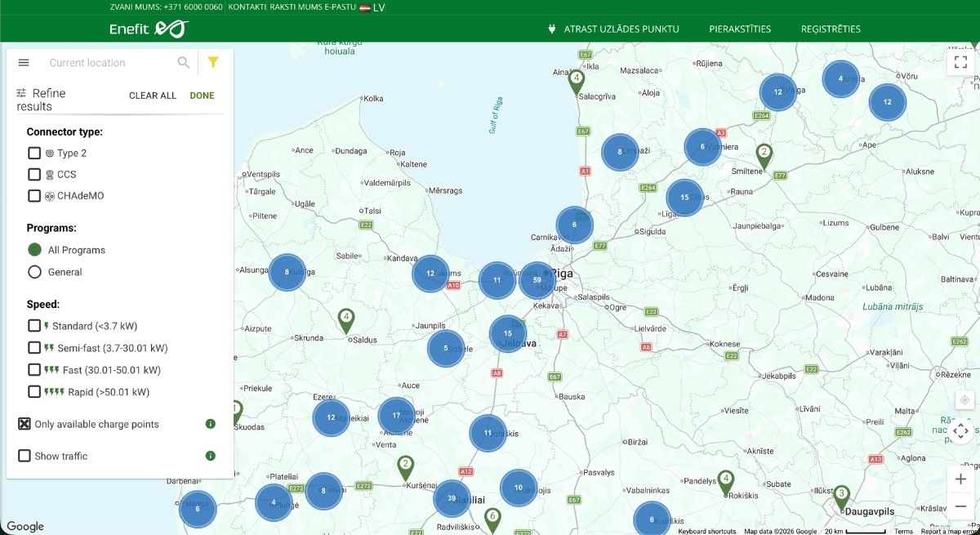980x535 pixels.
Task: Select the General program radio option
Action: point(34,272)
